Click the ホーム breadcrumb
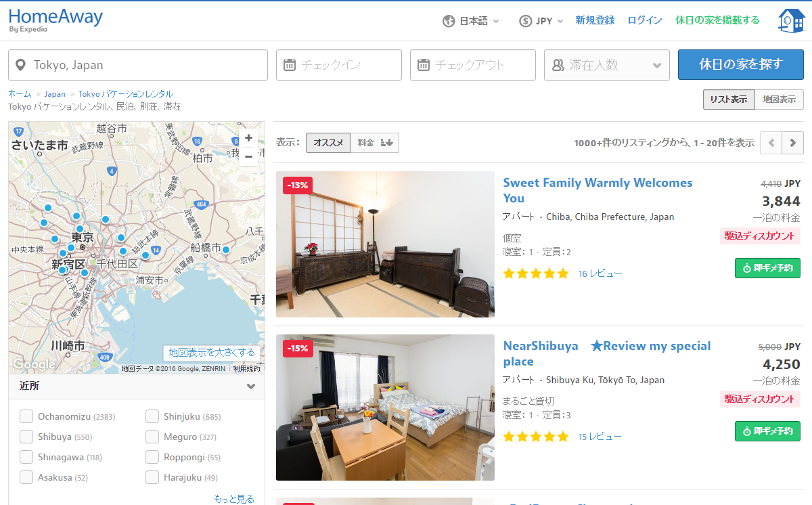Screen dimensions: 812x505 click(20, 94)
